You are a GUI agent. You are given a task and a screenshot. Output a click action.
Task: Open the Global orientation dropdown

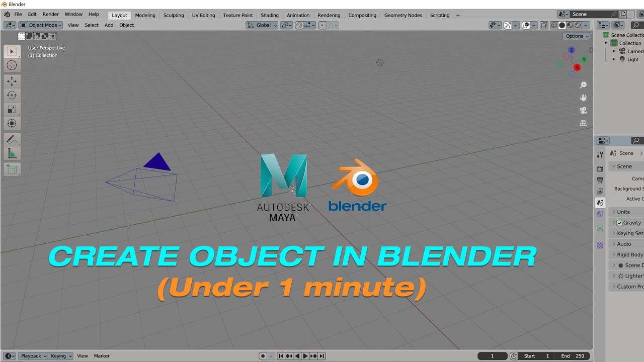[262, 25]
